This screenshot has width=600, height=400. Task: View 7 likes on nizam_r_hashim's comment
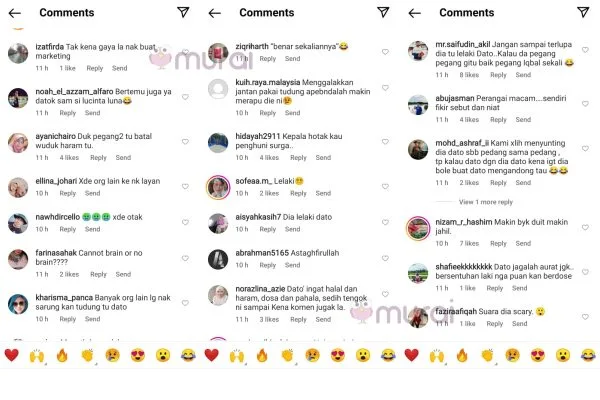click(469, 243)
